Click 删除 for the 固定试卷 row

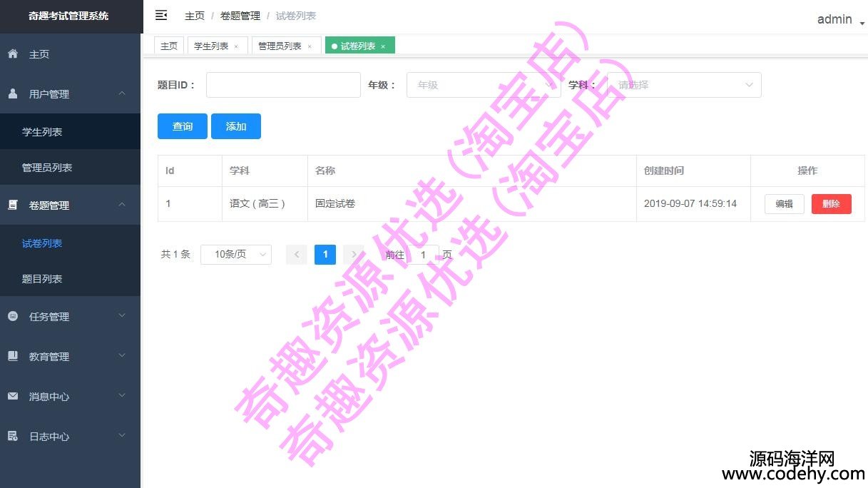[x=832, y=204]
